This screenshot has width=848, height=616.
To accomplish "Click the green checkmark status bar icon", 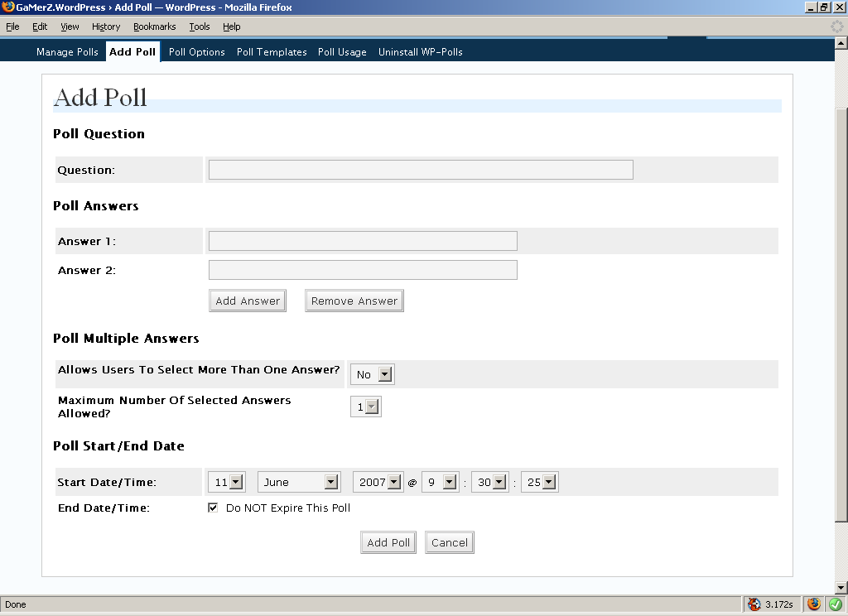I will click(x=835, y=604).
